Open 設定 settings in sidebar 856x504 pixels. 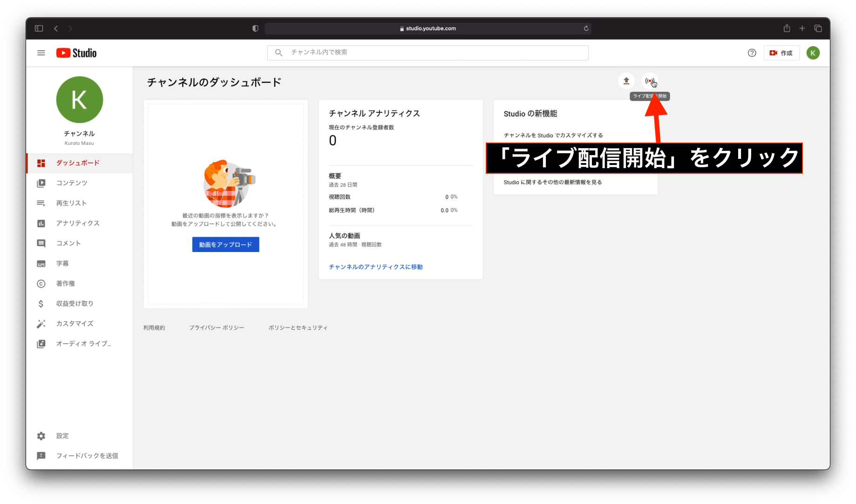pos(62,436)
